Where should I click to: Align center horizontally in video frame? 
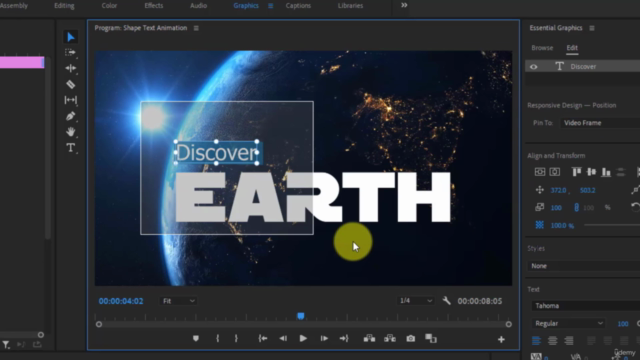[554, 172]
